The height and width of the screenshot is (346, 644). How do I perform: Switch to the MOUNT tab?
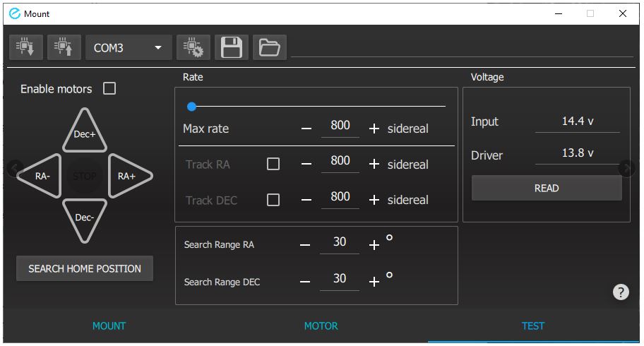click(x=109, y=326)
